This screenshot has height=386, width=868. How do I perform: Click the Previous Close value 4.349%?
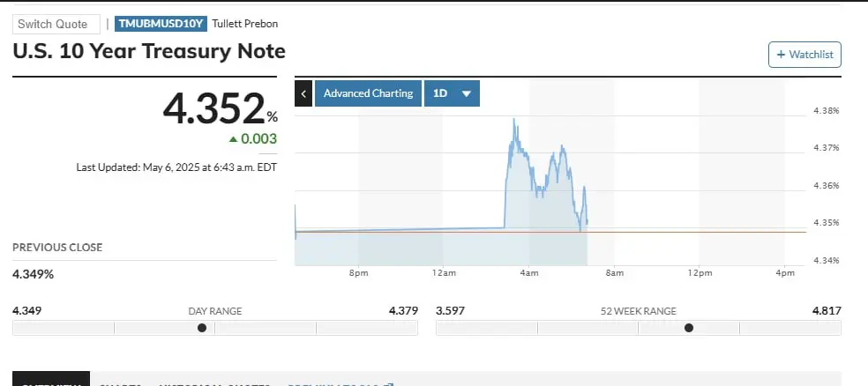point(34,274)
